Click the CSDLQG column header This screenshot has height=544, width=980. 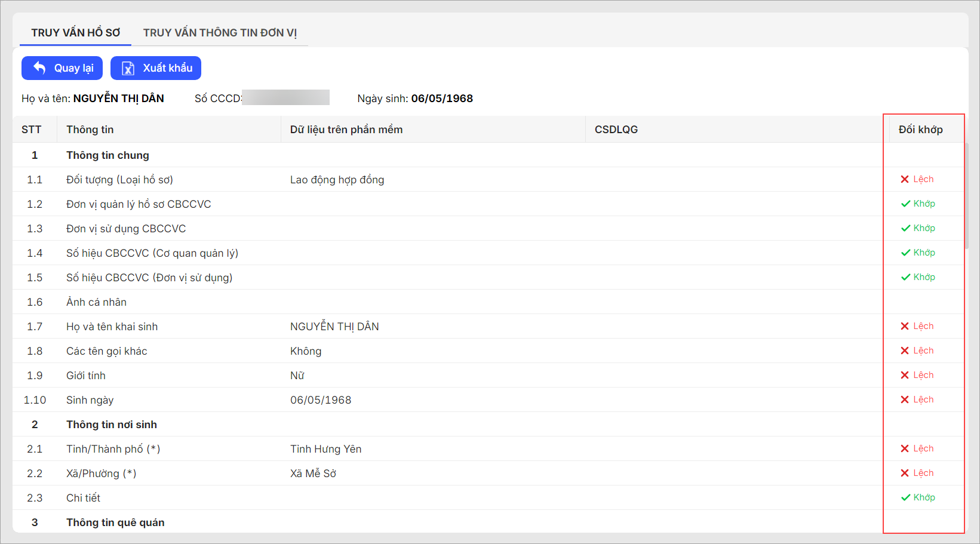(616, 130)
